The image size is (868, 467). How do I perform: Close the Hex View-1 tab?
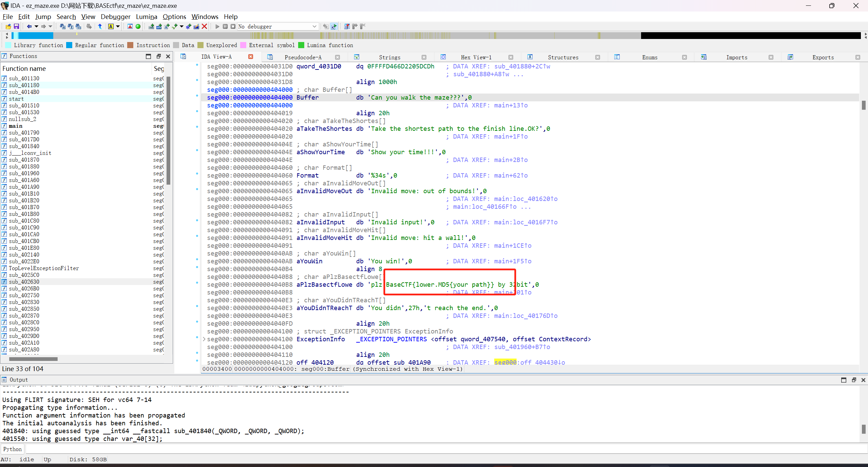tap(511, 57)
